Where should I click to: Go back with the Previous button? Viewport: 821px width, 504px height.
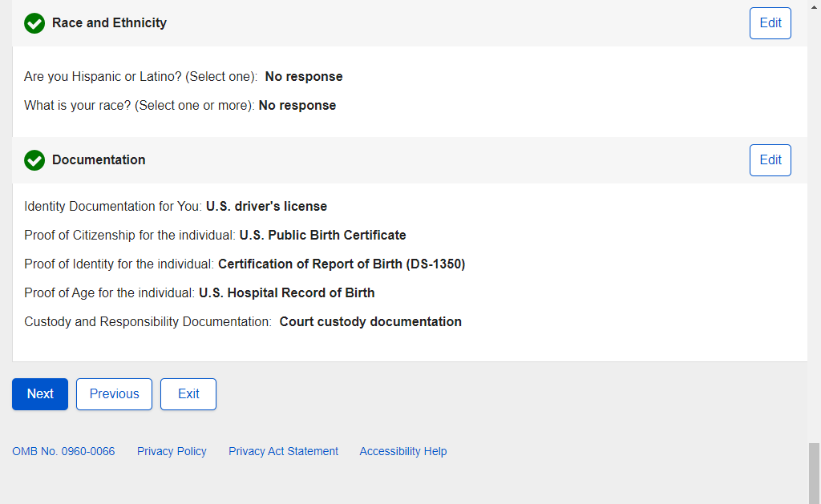click(114, 394)
